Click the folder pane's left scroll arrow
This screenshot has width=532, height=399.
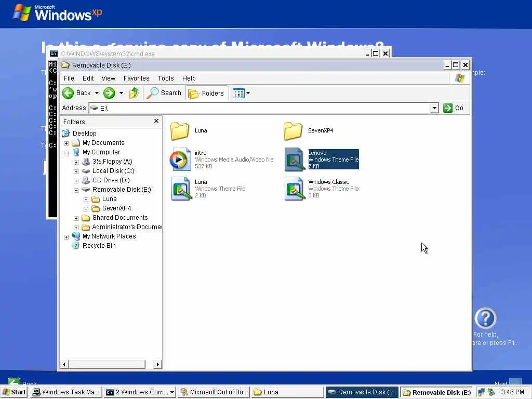pos(64,364)
